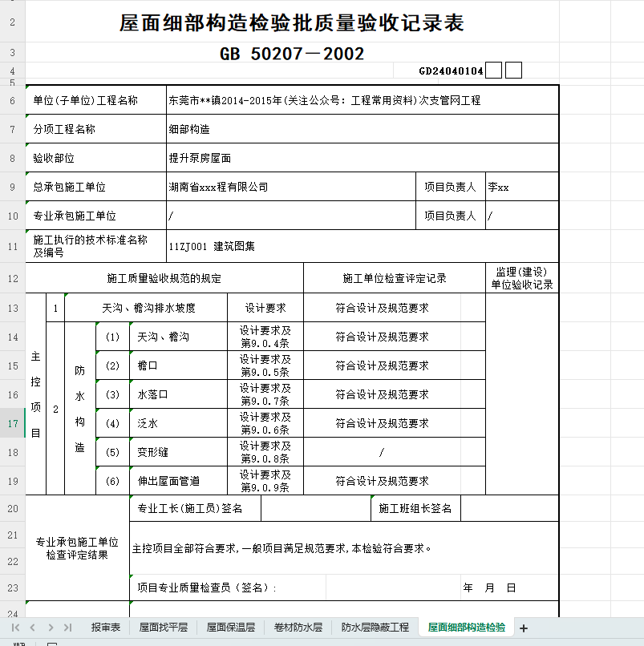Open the 卷材防水层 sheet tab
This screenshot has height=646, width=644.
(x=298, y=628)
